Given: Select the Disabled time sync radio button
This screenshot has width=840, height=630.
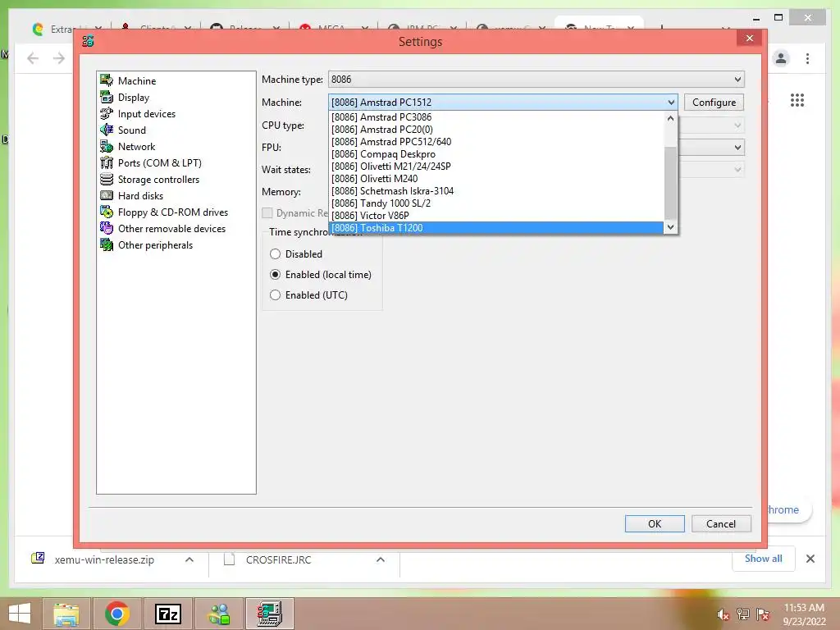Looking at the screenshot, I should [x=276, y=254].
